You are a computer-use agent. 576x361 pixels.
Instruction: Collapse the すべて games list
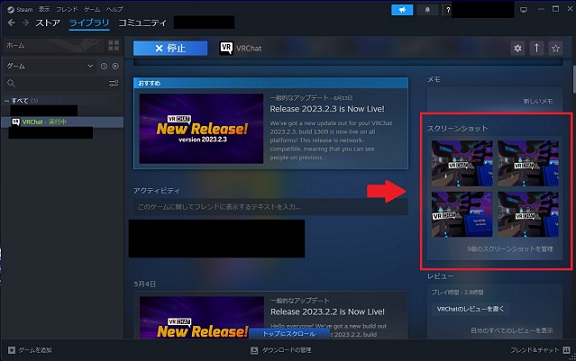(x=7, y=101)
